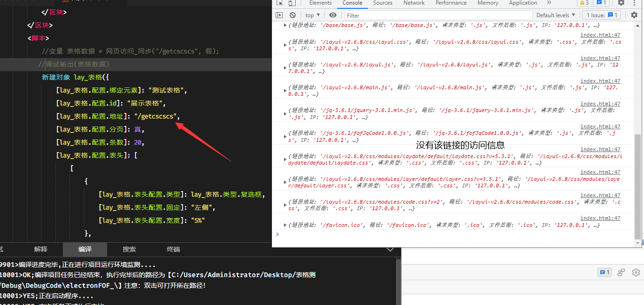Click the "展示表格" id string in the code
The width and height of the screenshot is (644, 305).
click(144, 103)
